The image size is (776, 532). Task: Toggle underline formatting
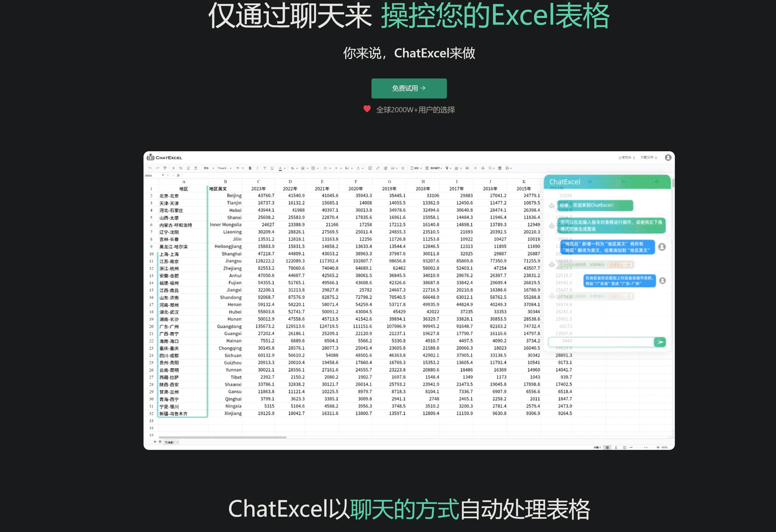(272, 168)
